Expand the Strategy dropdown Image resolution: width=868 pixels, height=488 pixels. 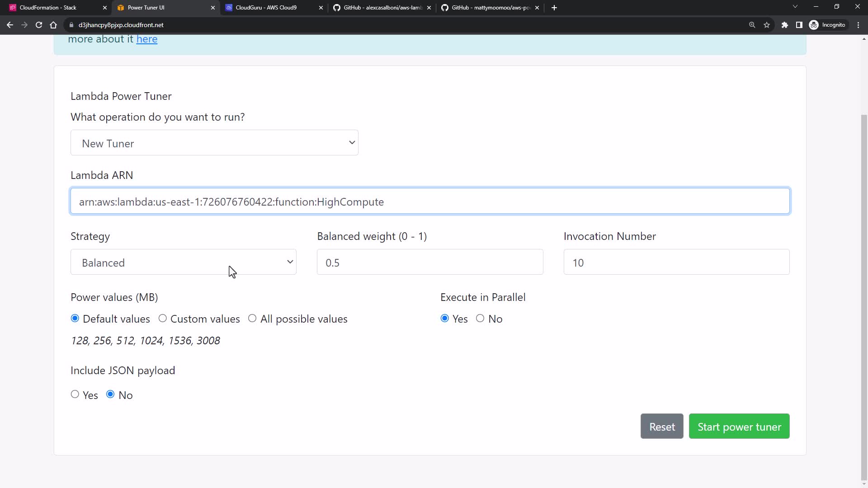pos(183,262)
